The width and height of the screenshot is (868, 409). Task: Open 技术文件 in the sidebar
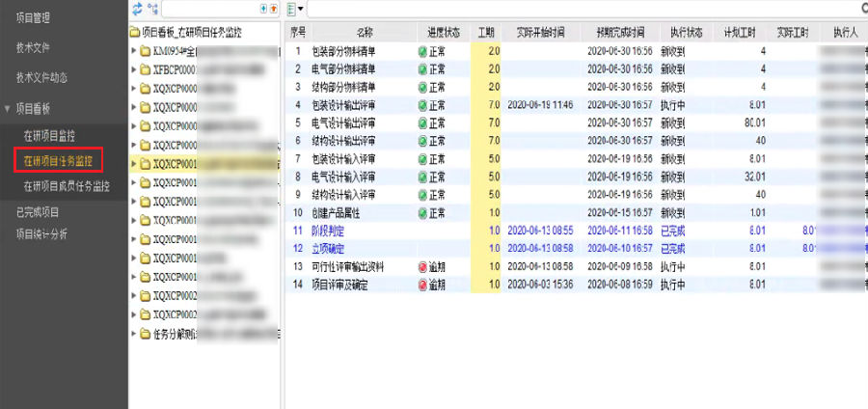coord(33,48)
